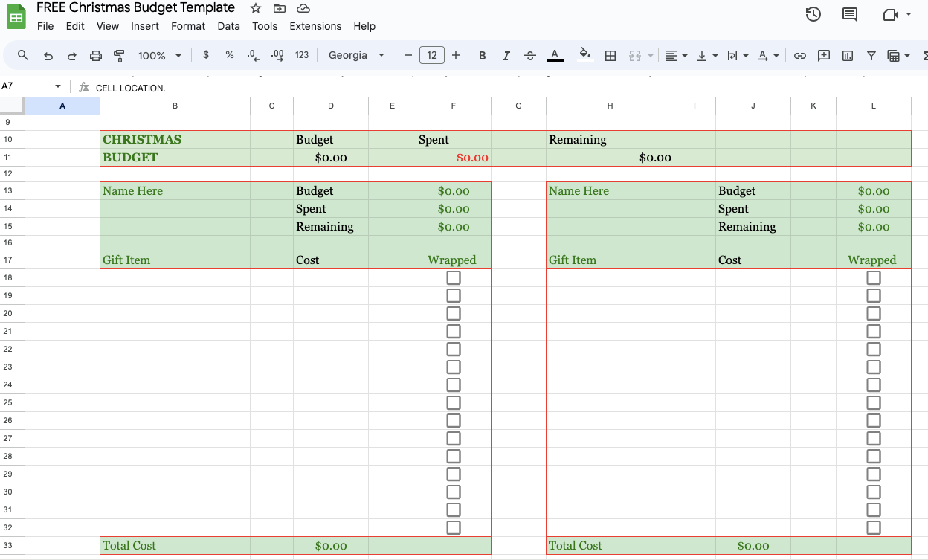
Task: Open the Help menu
Action: [x=364, y=26]
